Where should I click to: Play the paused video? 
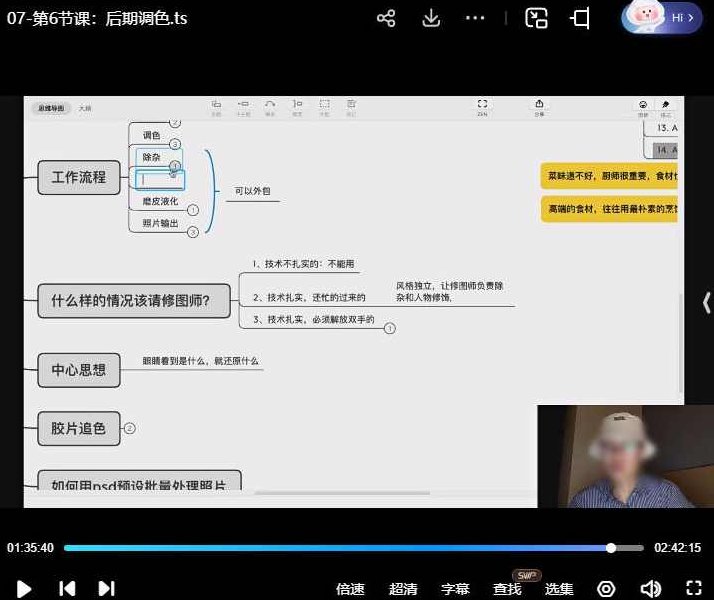pos(23,589)
